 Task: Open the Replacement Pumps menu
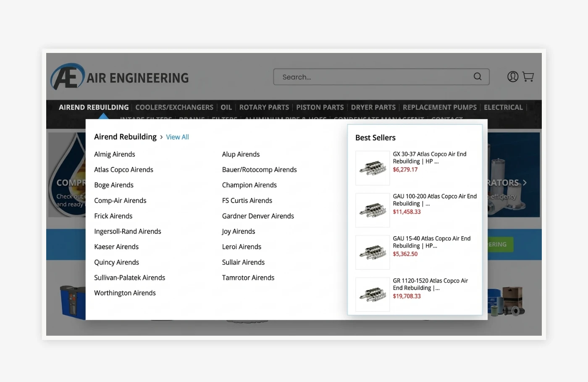pos(440,107)
